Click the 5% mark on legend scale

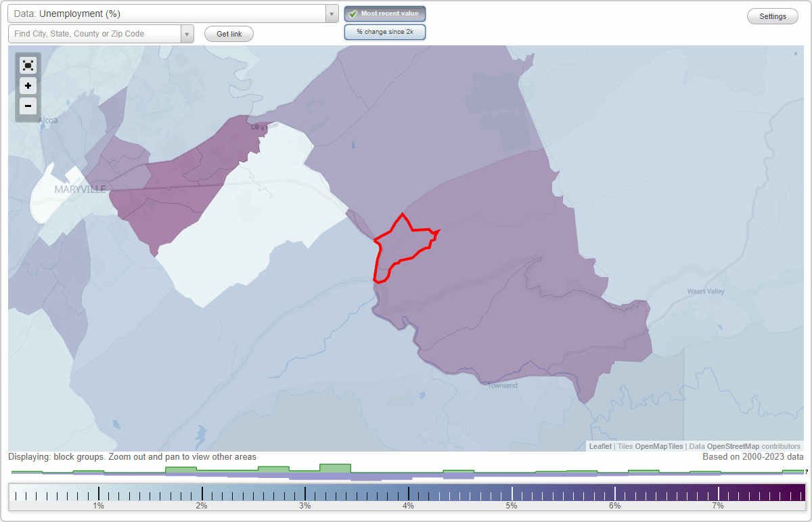[512, 506]
